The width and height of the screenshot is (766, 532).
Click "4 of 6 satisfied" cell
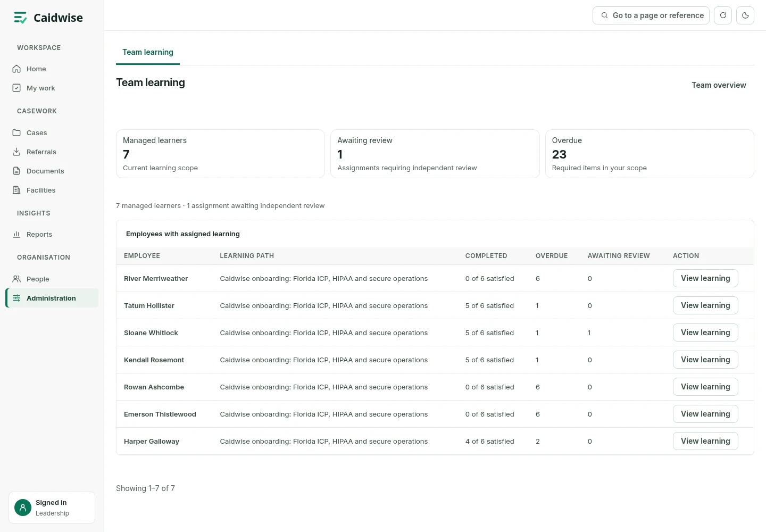[490, 442]
